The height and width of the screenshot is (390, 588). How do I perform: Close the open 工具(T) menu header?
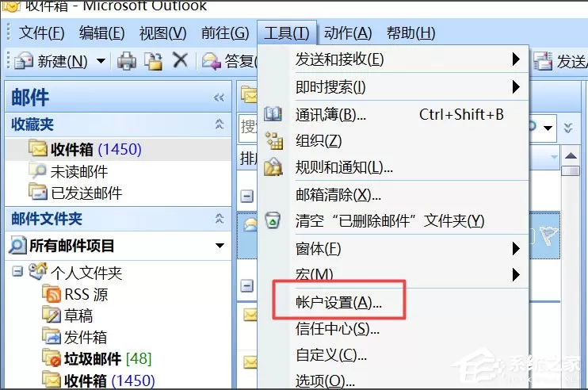click(287, 33)
